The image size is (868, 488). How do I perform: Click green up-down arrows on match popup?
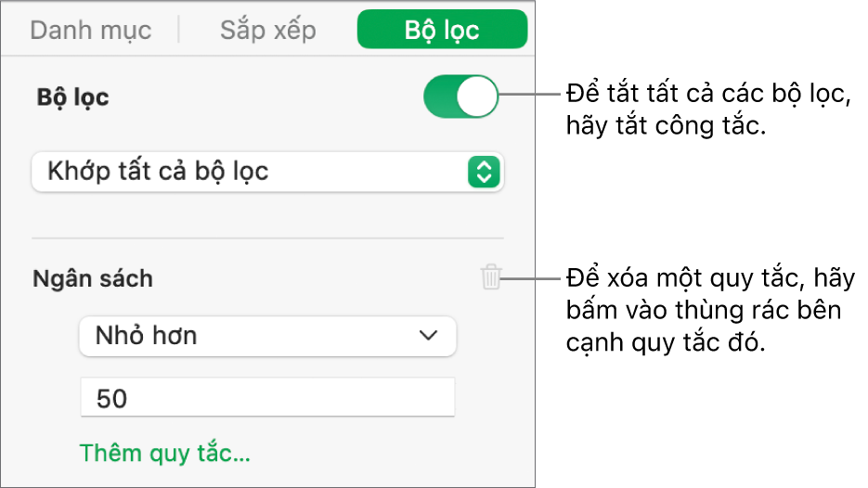coord(484,172)
